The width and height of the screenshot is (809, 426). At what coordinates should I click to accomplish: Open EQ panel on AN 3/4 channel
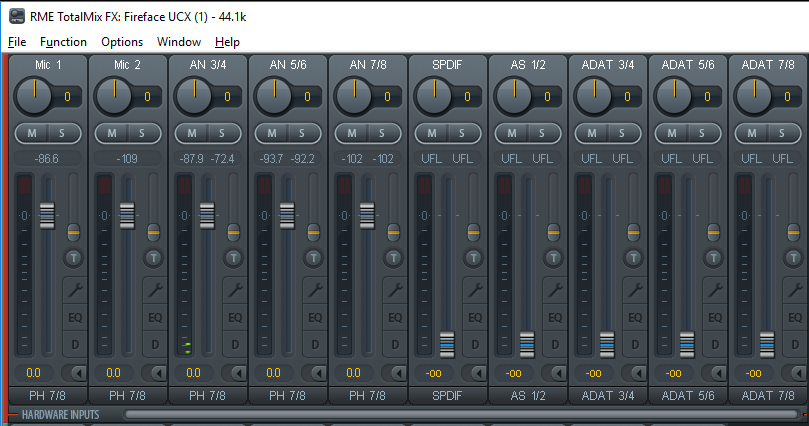[234, 317]
